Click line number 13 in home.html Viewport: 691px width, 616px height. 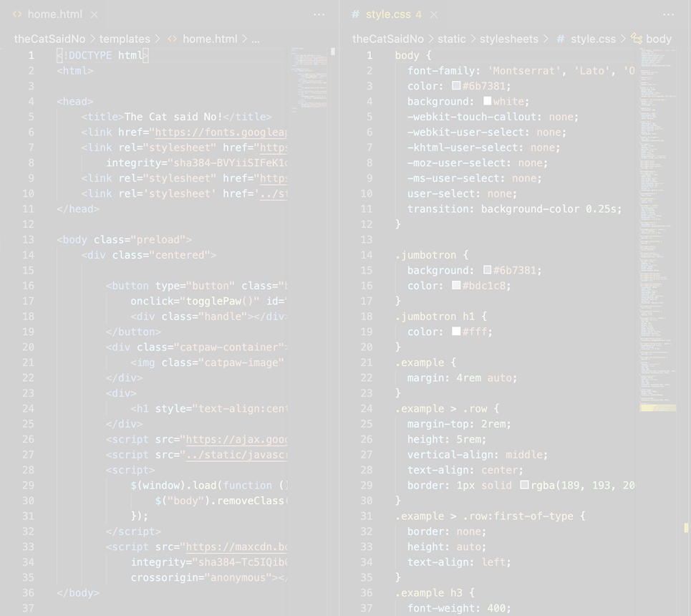28,240
